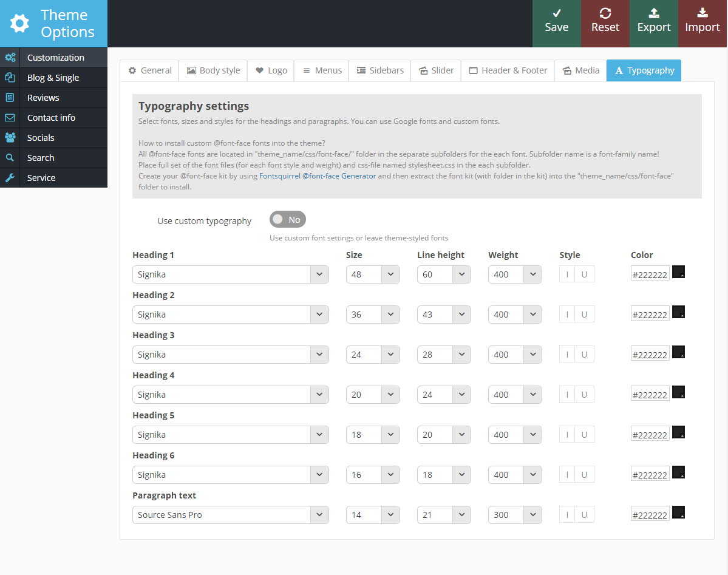Click the Service wrench icon
This screenshot has width=728, height=575.
(x=10, y=178)
